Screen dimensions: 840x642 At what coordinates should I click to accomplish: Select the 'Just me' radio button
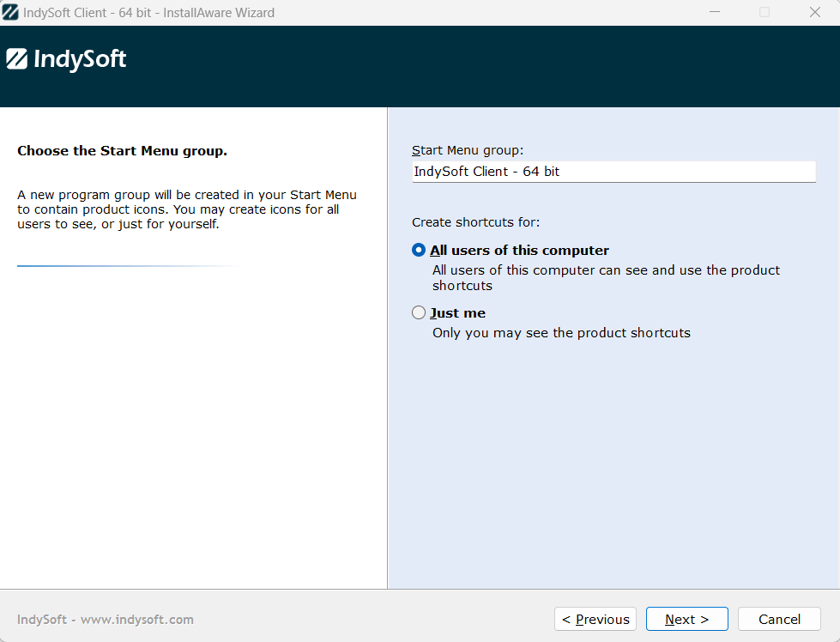coord(419,313)
